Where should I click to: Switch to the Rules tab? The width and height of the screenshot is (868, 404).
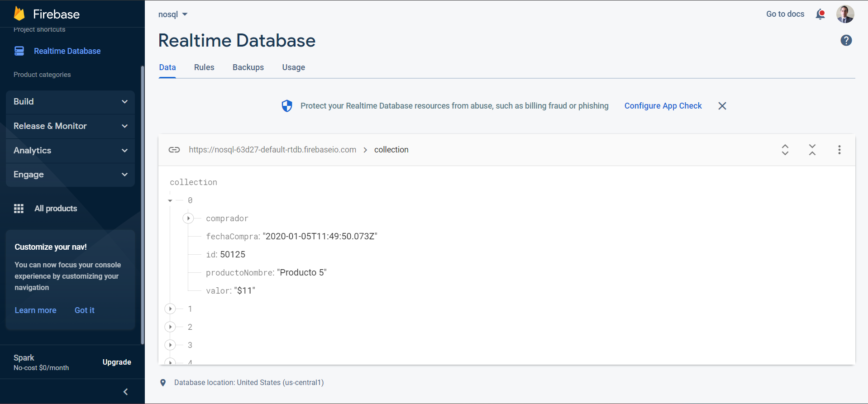click(204, 67)
